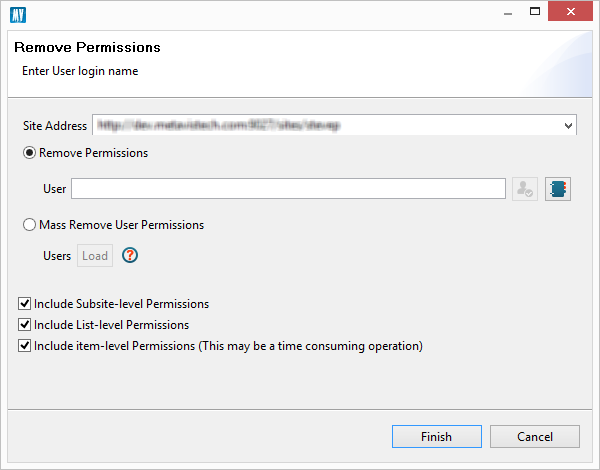This screenshot has height=470, width=600.
Task: Click the app logo in title bar
Action: pos(17,14)
